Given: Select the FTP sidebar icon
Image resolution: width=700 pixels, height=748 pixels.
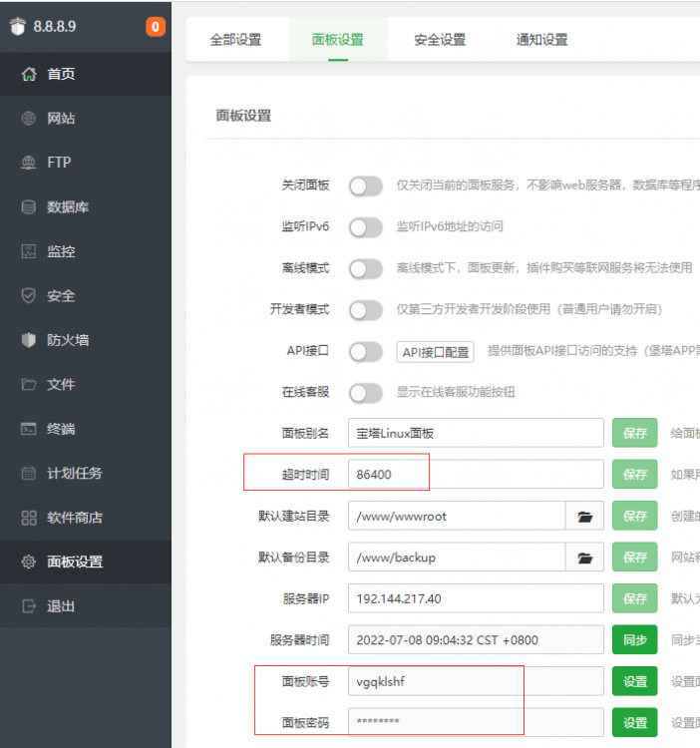Looking at the screenshot, I should [x=28, y=163].
